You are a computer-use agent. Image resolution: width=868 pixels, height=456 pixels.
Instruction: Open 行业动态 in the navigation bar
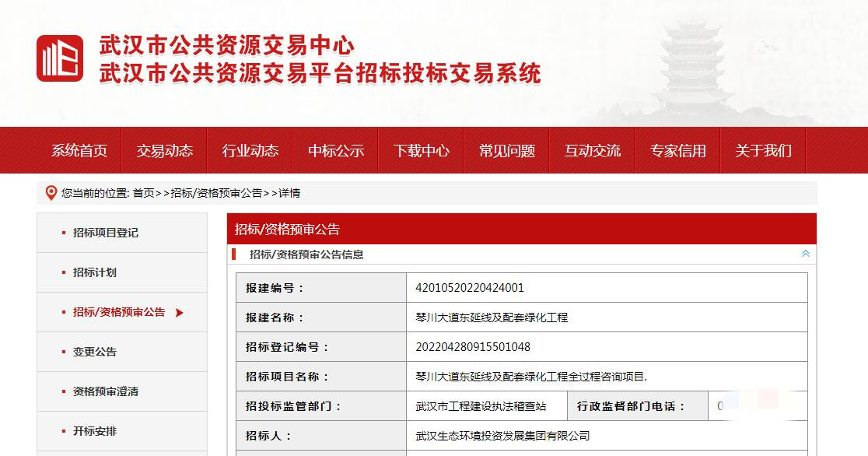point(250,151)
